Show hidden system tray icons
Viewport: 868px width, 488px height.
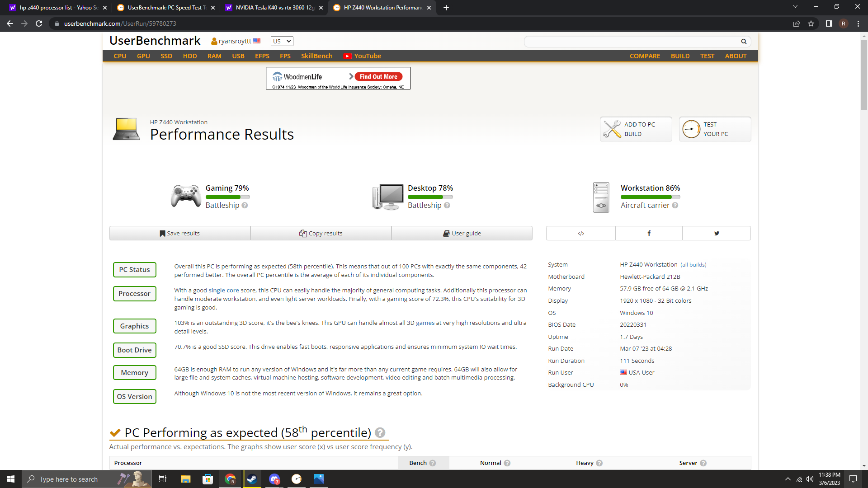788,479
